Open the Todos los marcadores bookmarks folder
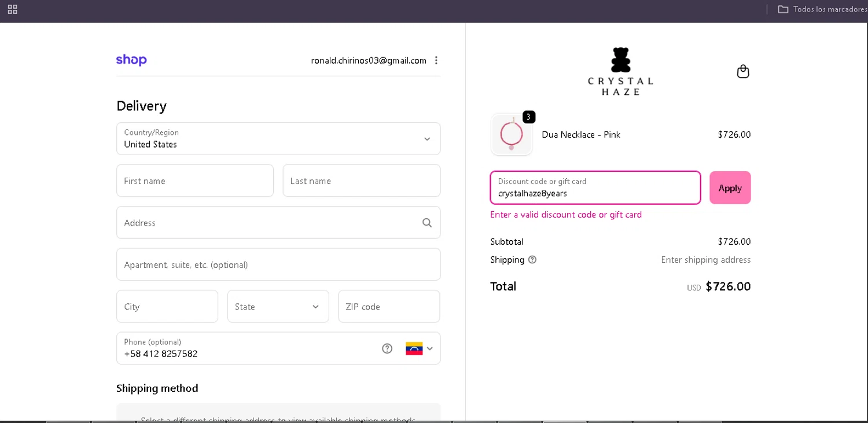This screenshot has width=868, height=423. (x=822, y=9)
